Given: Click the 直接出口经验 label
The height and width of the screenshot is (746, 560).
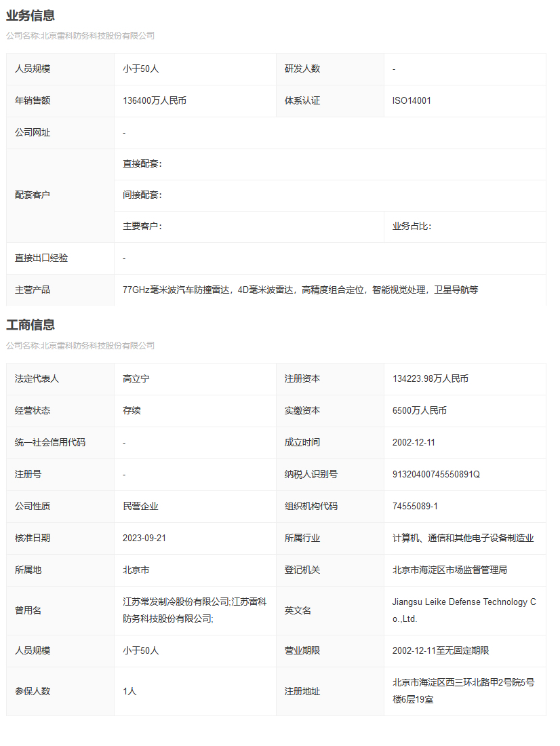Looking at the screenshot, I should [x=41, y=258].
